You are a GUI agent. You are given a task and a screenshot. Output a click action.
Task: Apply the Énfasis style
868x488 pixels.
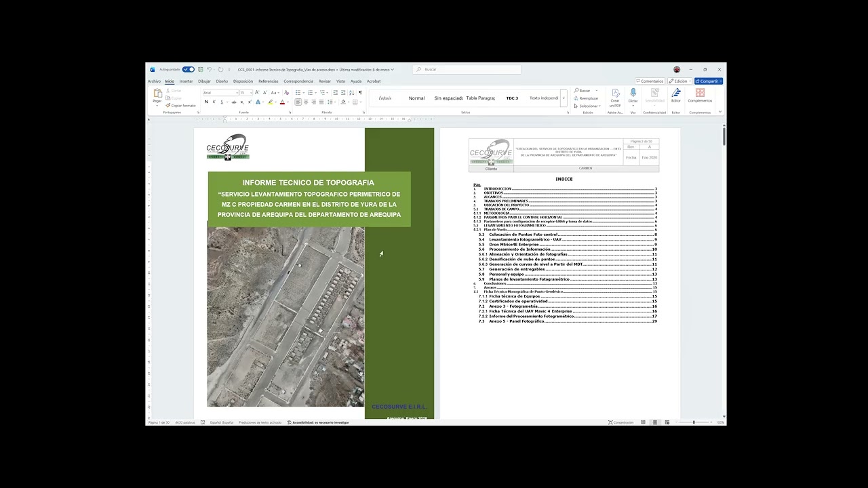click(x=385, y=98)
